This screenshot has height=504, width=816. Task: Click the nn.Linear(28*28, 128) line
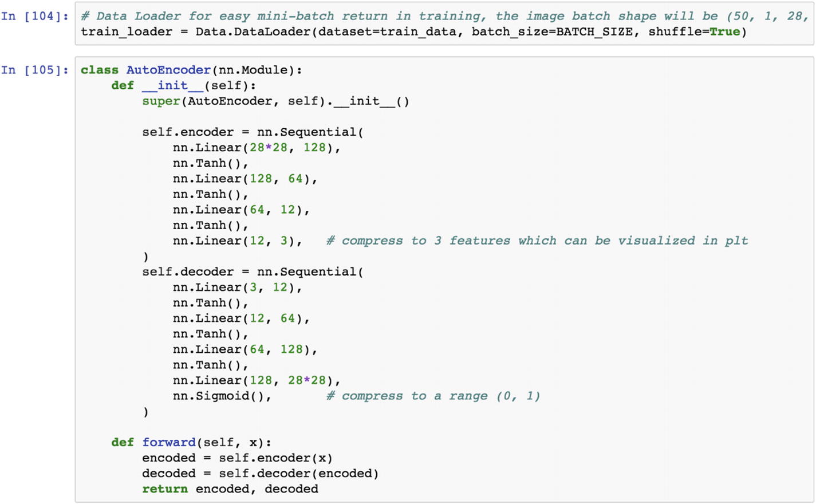coord(257,148)
